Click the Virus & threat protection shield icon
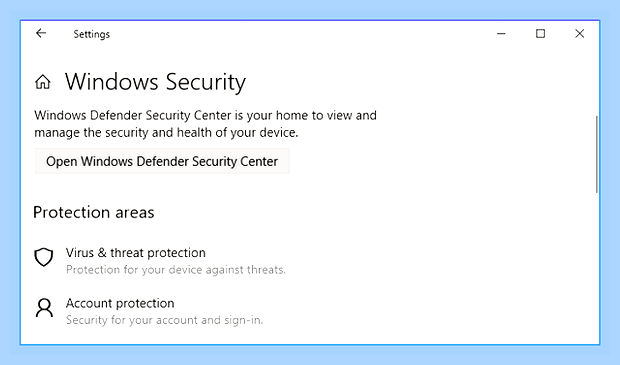The image size is (620, 365). [43, 257]
